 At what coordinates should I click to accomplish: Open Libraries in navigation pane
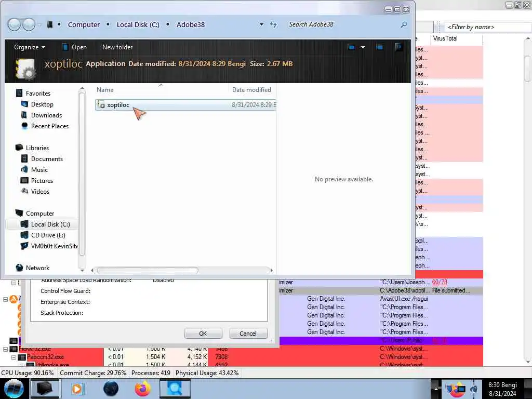click(37, 148)
